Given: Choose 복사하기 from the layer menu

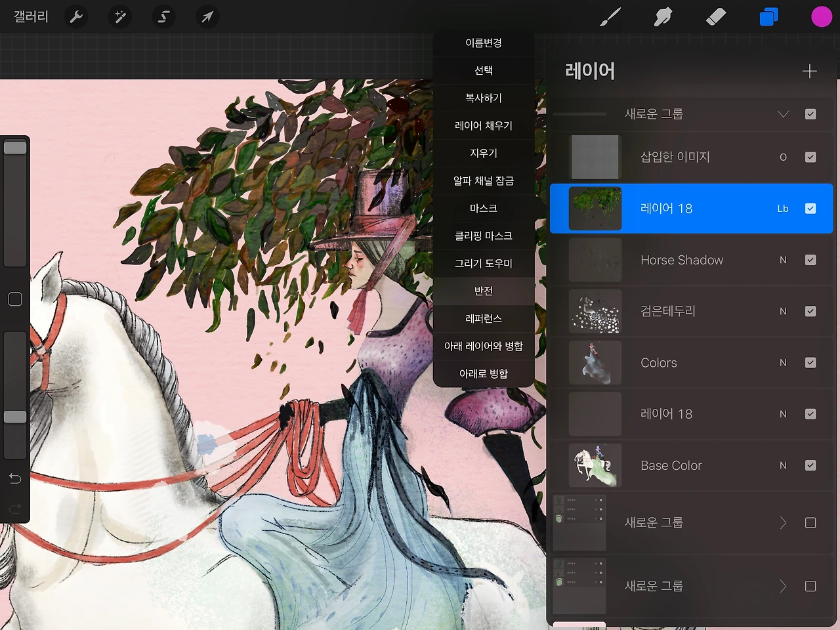Looking at the screenshot, I should pos(484,98).
